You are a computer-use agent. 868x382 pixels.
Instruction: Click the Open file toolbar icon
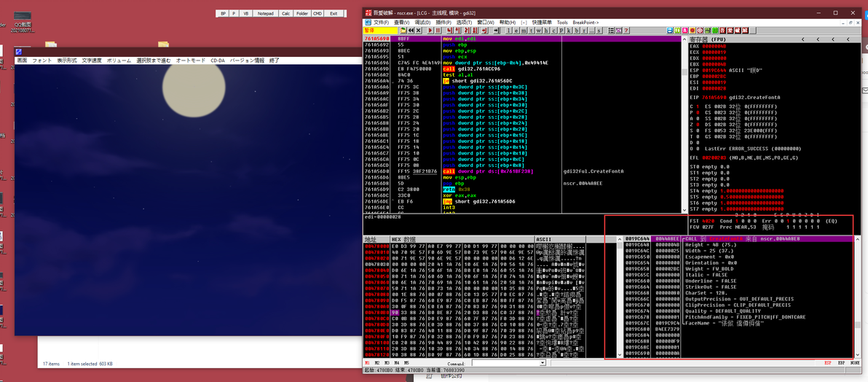403,30
